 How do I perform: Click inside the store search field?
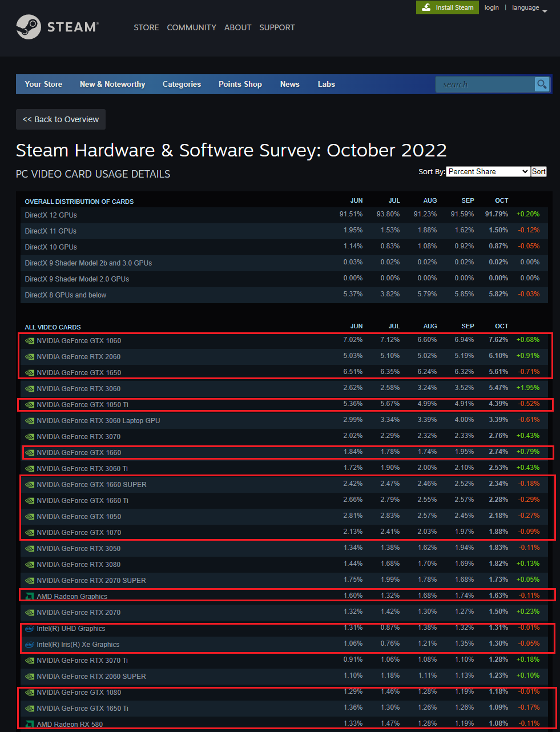(485, 85)
